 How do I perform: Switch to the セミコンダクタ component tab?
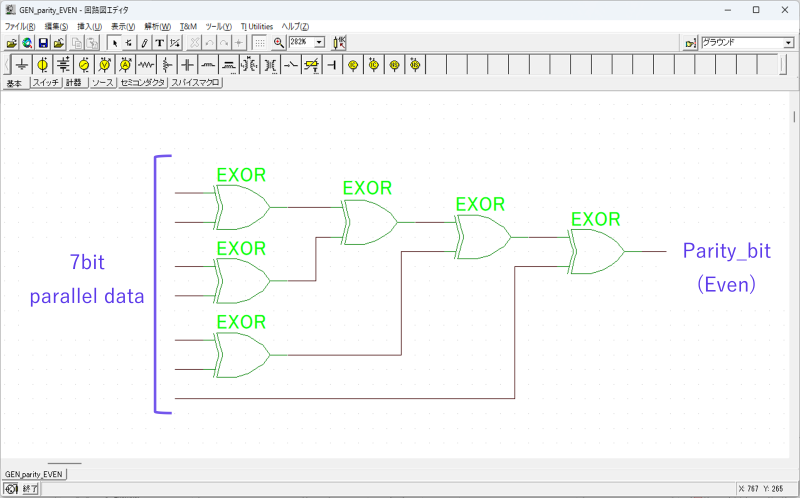pos(143,83)
